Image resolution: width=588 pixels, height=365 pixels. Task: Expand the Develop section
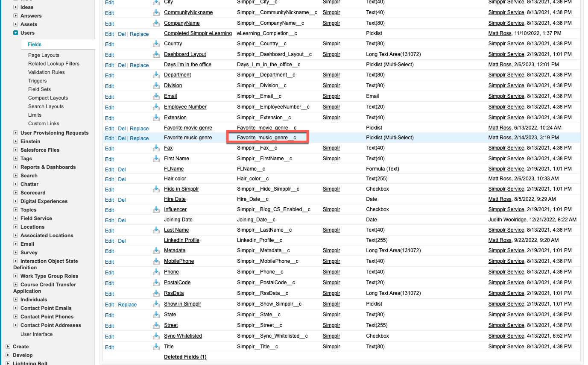pyautogui.click(x=8, y=355)
